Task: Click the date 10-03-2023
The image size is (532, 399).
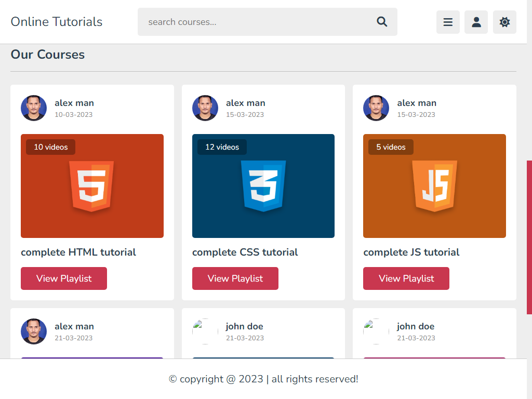Action: pyautogui.click(x=74, y=115)
